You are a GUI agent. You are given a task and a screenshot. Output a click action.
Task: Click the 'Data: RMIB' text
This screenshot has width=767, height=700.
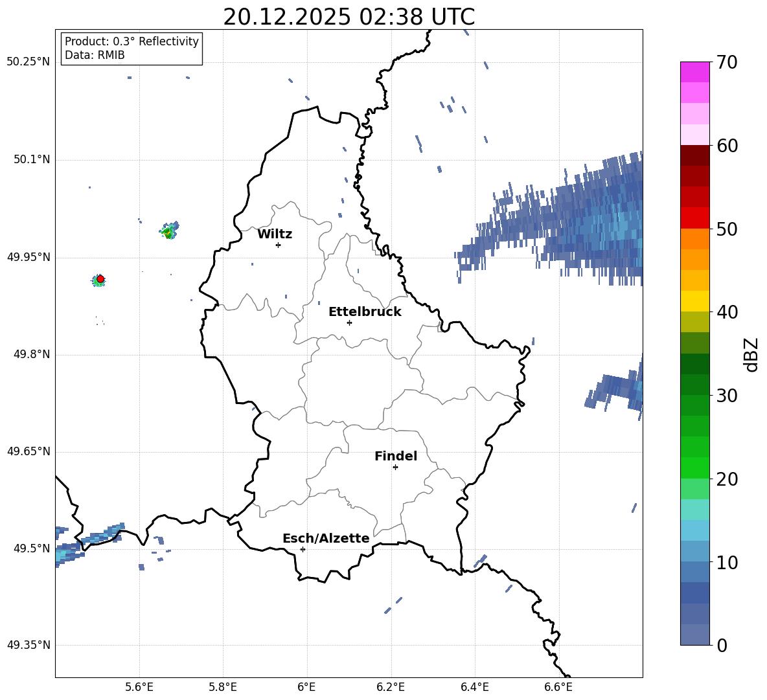point(95,55)
